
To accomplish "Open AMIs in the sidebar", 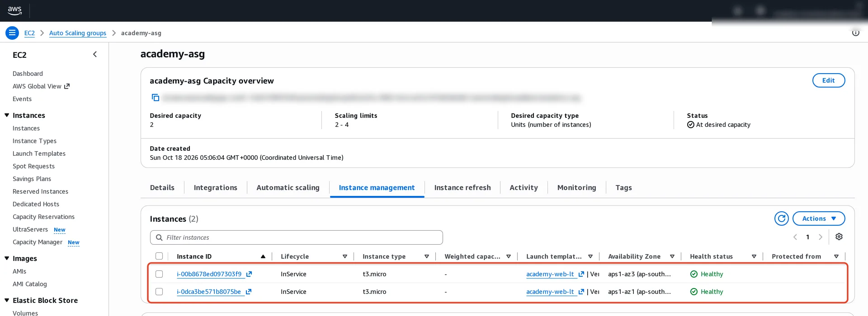I will click(x=19, y=271).
